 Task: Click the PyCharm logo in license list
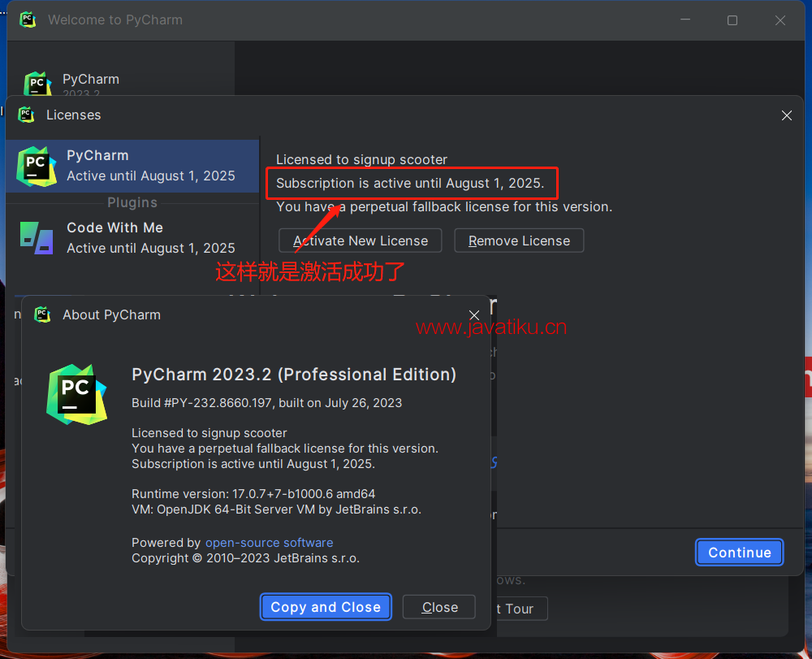tap(37, 167)
